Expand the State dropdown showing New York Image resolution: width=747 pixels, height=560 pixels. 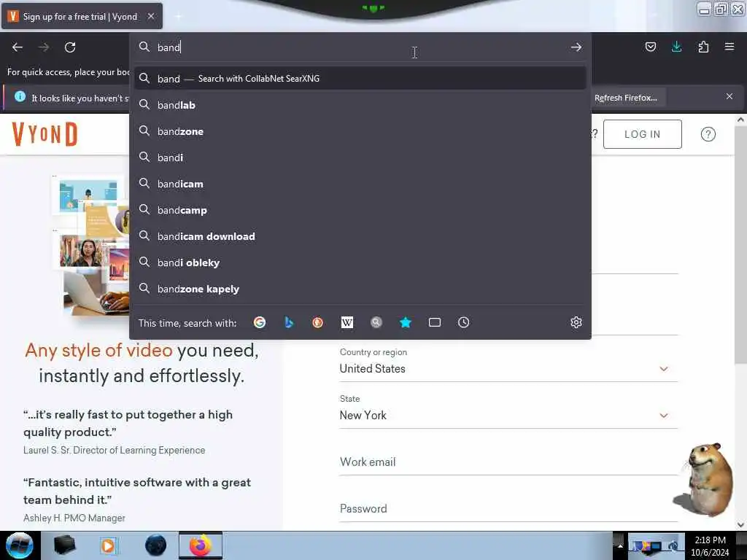click(x=508, y=415)
